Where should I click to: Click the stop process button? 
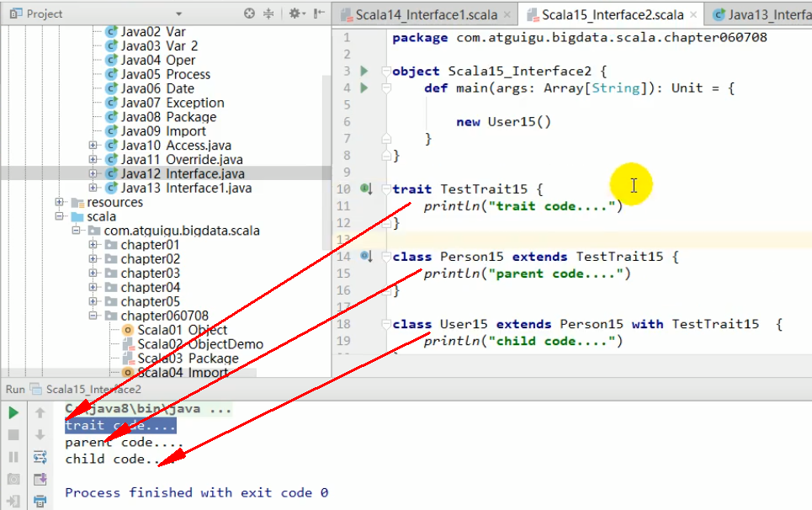point(13,435)
